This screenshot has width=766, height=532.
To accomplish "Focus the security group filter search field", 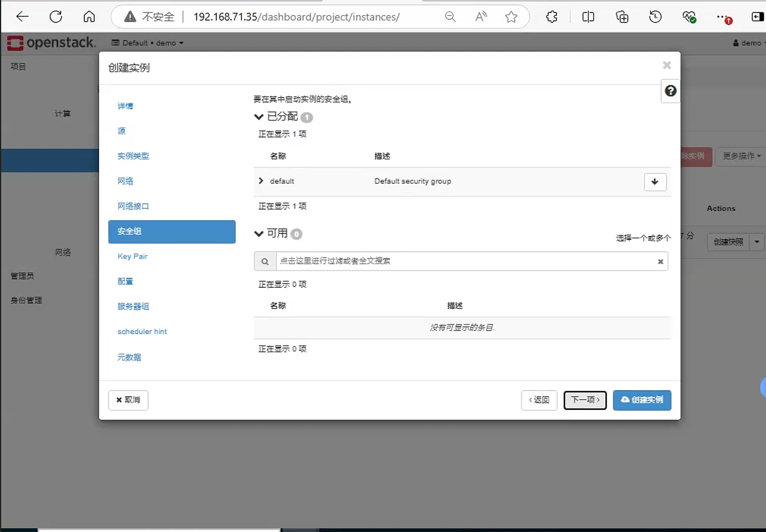I will pyautogui.click(x=465, y=262).
